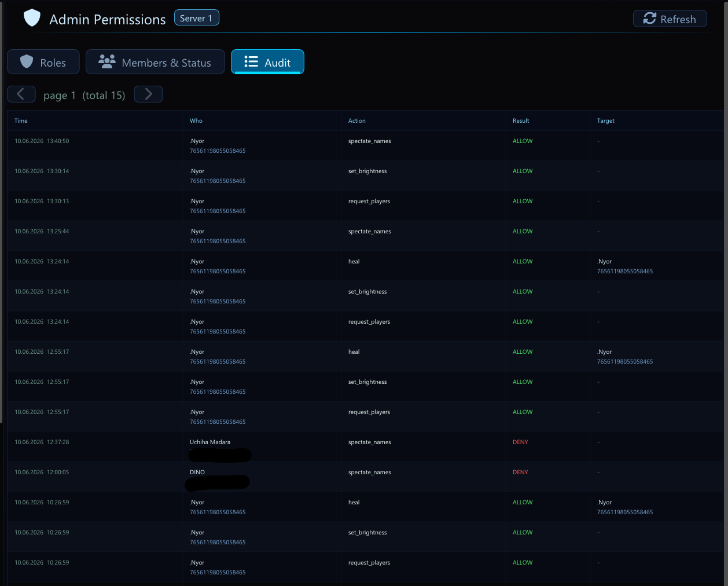
Task: Click spectate_names action in Uchiha Madara row
Action: [x=370, y=442]
